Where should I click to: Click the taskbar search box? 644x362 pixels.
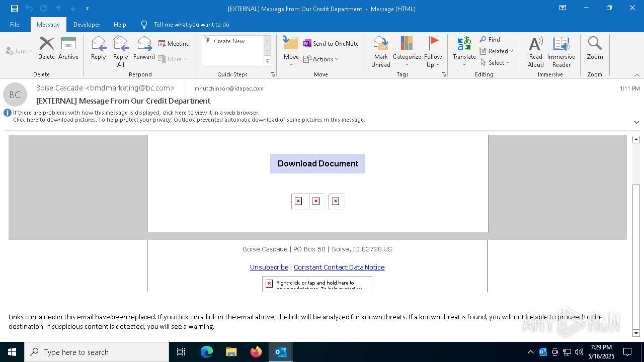97,352
